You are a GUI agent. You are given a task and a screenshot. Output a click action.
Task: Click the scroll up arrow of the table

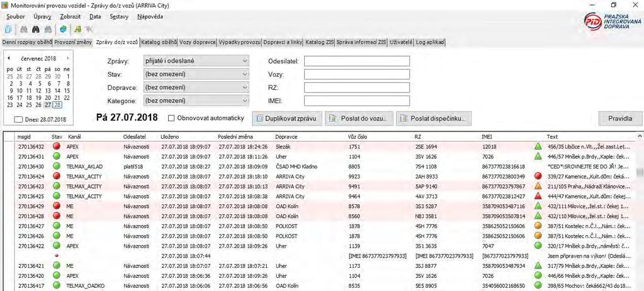click(640, 136)
